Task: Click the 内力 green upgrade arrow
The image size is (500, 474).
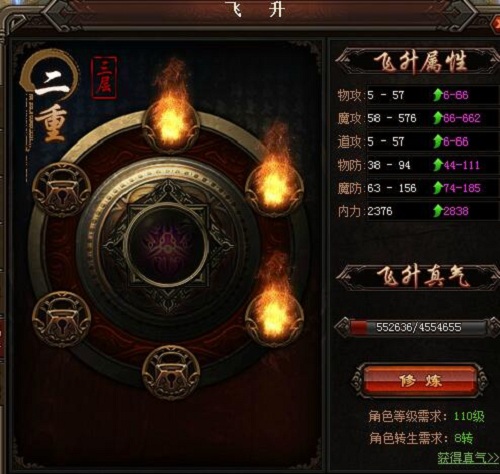Action: 437,211
